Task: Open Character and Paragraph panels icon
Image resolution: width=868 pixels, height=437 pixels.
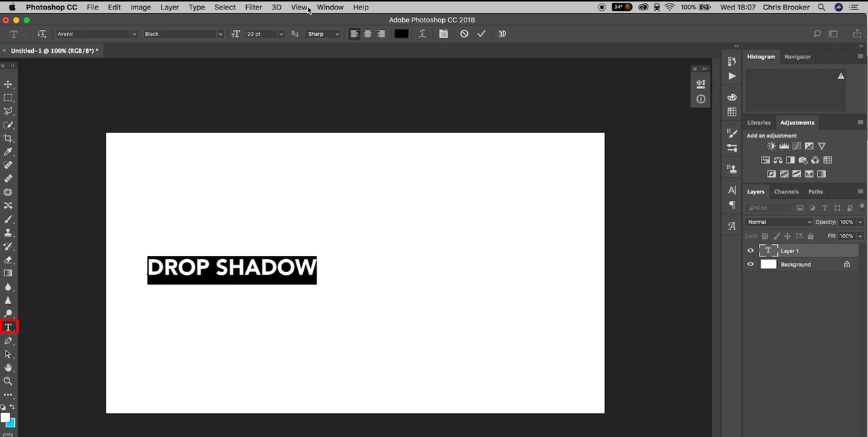Action: [443, 34]
